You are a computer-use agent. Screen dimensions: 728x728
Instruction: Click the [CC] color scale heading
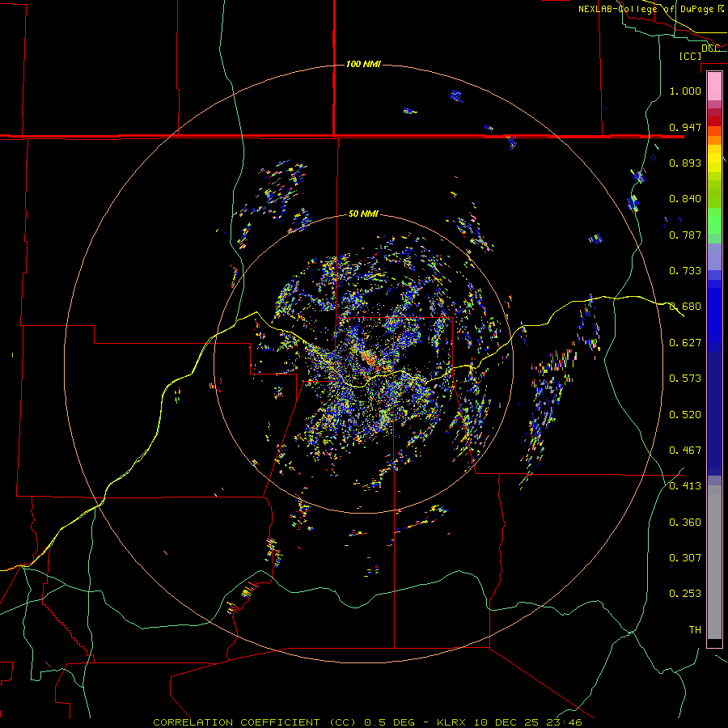pyautogui.click(x=690, y=56)
